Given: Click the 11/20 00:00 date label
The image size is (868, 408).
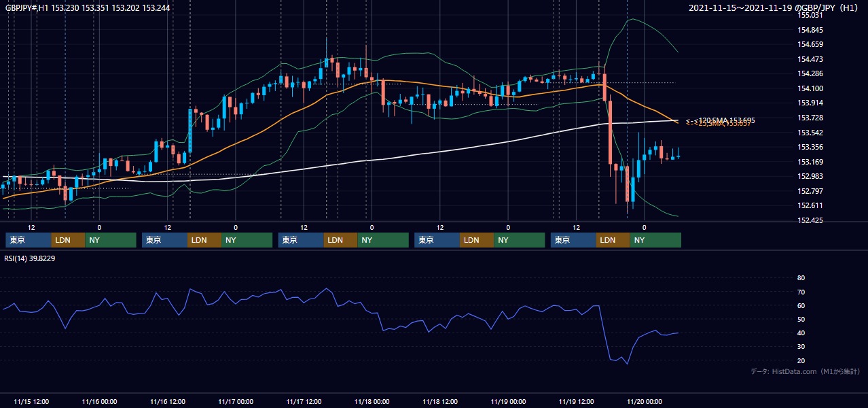Looking at the screenshot, I should pos(645,401).
